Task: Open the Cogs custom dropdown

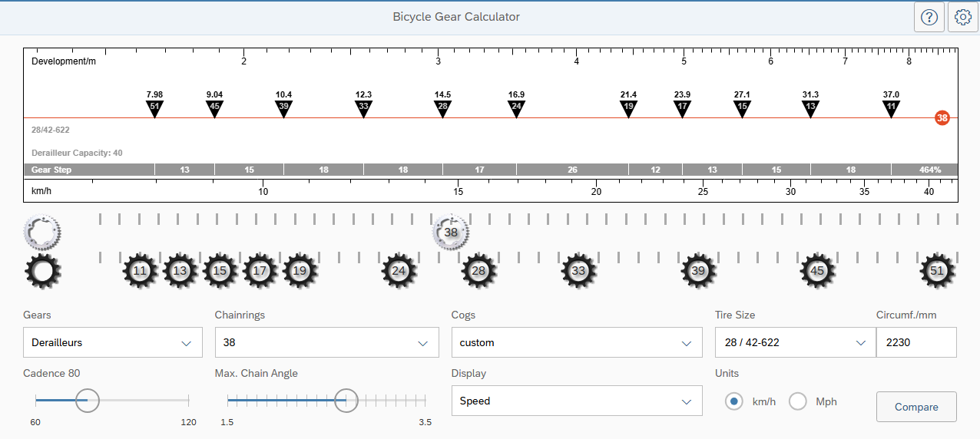Action: (577, 342)
